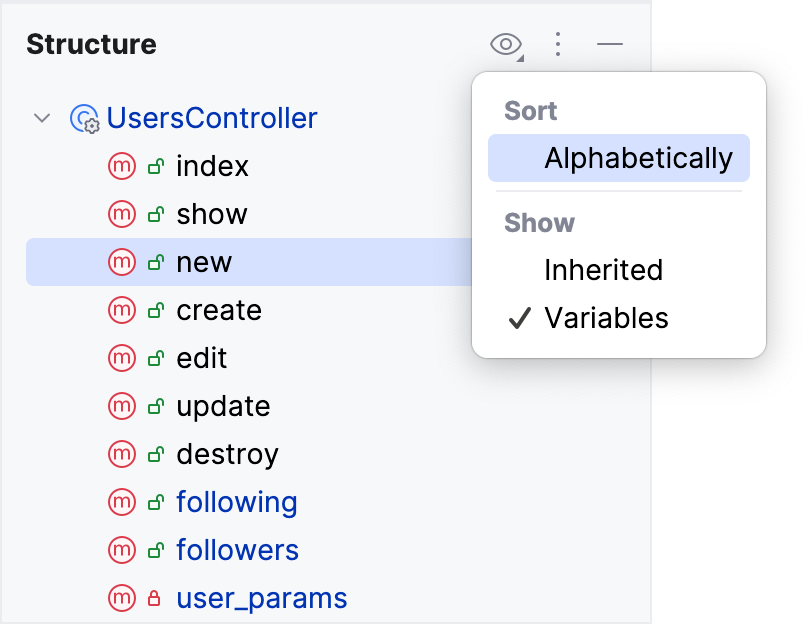Open the three-dot options menu
The height and width of the screenshot is (624, 812).
point(557,45)
